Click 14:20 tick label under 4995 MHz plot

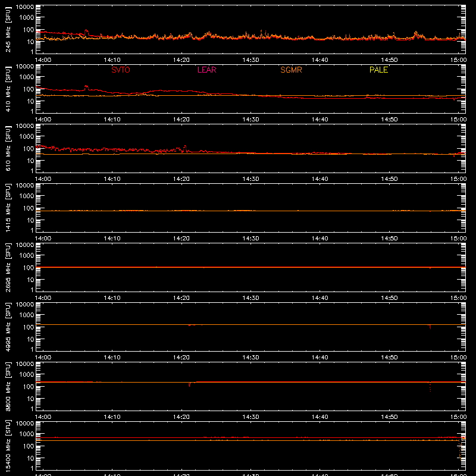pos(181,358)
